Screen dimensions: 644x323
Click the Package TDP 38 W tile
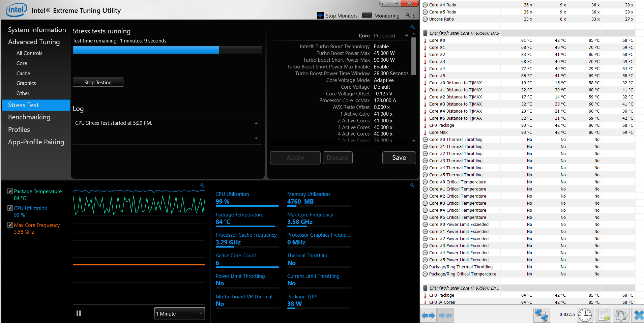tap(319, 301)
